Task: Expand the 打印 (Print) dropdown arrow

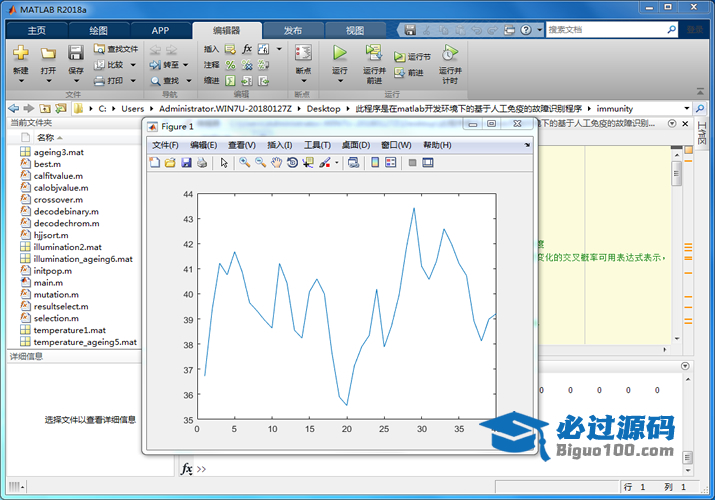Action: pos(133,81)
